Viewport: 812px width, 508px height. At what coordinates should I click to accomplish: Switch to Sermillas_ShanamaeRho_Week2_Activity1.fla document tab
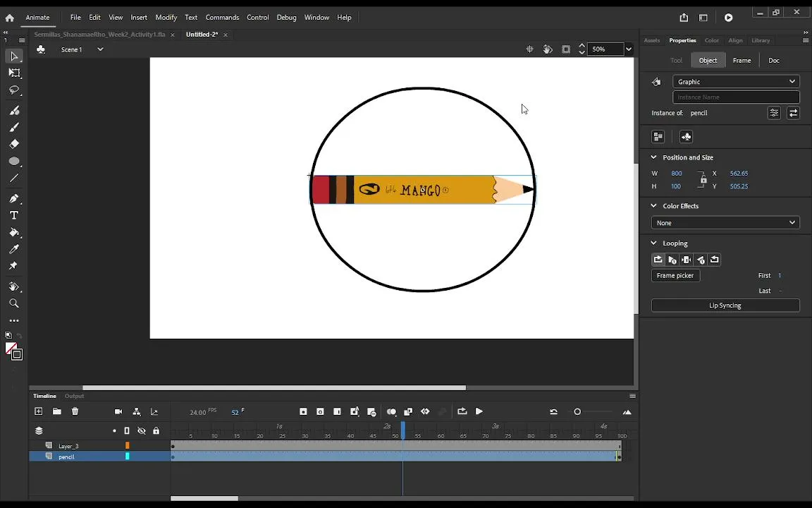99,35
